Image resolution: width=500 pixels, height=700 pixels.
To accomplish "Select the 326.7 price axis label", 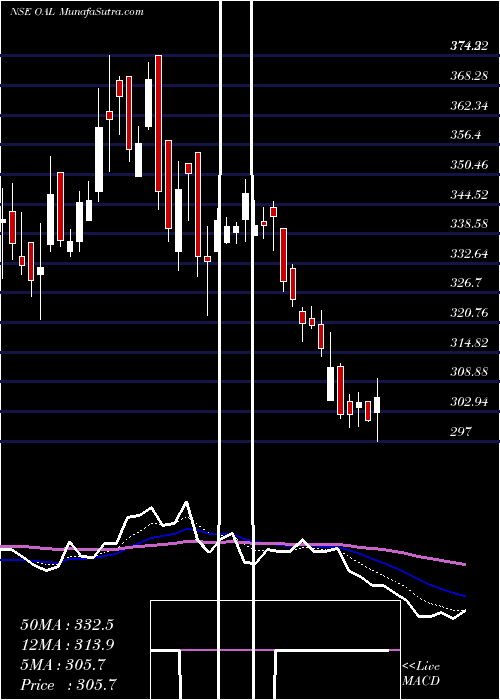I will (x=465, y=283).
